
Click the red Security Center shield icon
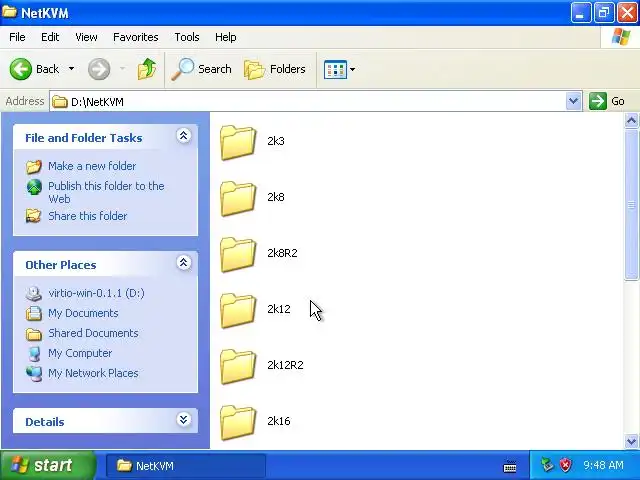click(x=565, y=464)
